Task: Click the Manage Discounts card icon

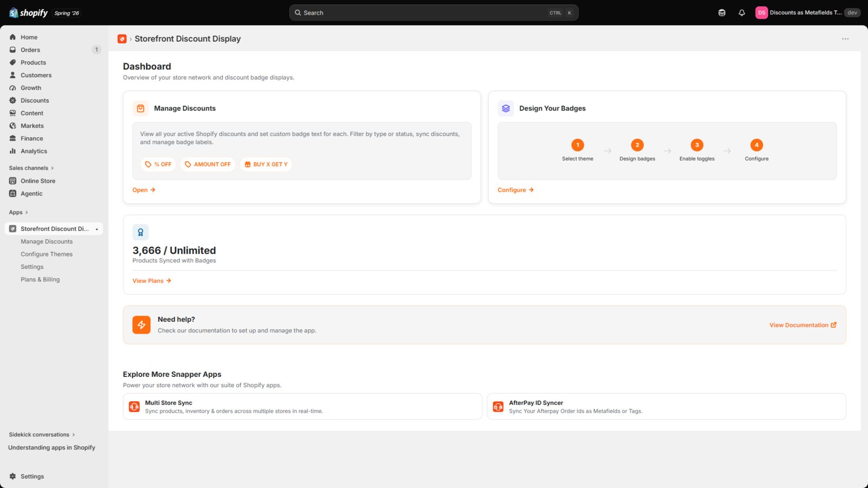Action: 141,108
